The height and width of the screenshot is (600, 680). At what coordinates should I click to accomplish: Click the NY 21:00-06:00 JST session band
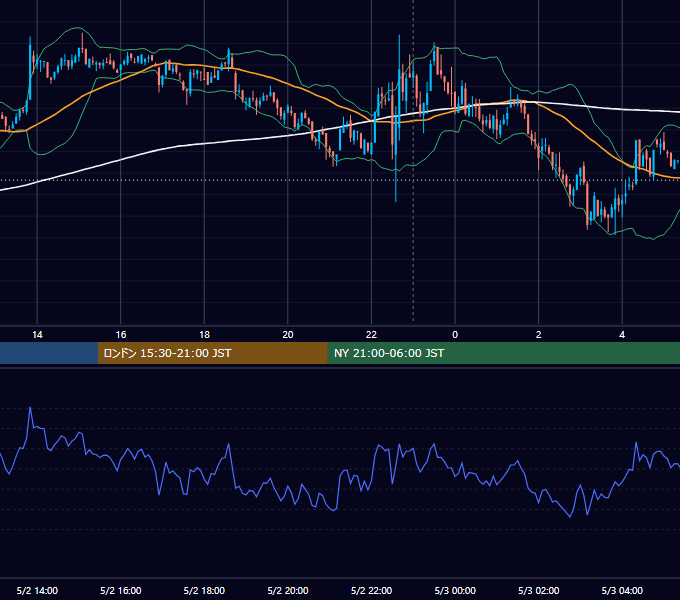pos(503,353)
